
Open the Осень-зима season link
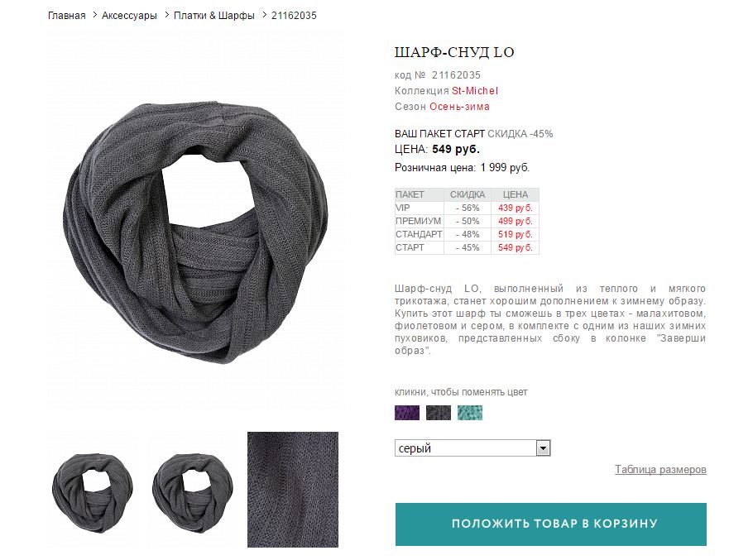[459, 107]
